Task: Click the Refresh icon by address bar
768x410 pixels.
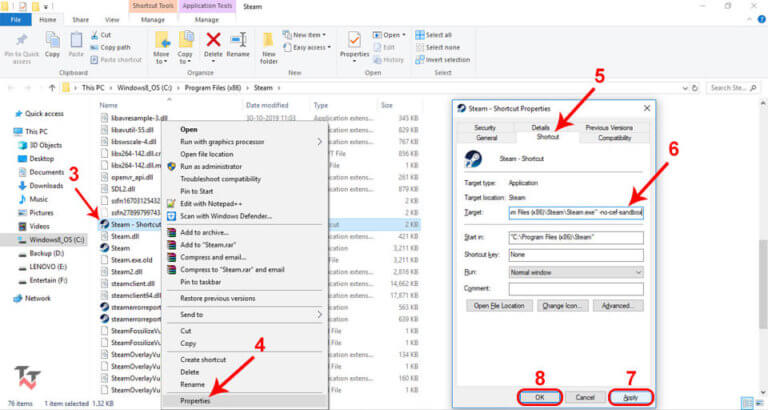Action: tap(695, 88)
